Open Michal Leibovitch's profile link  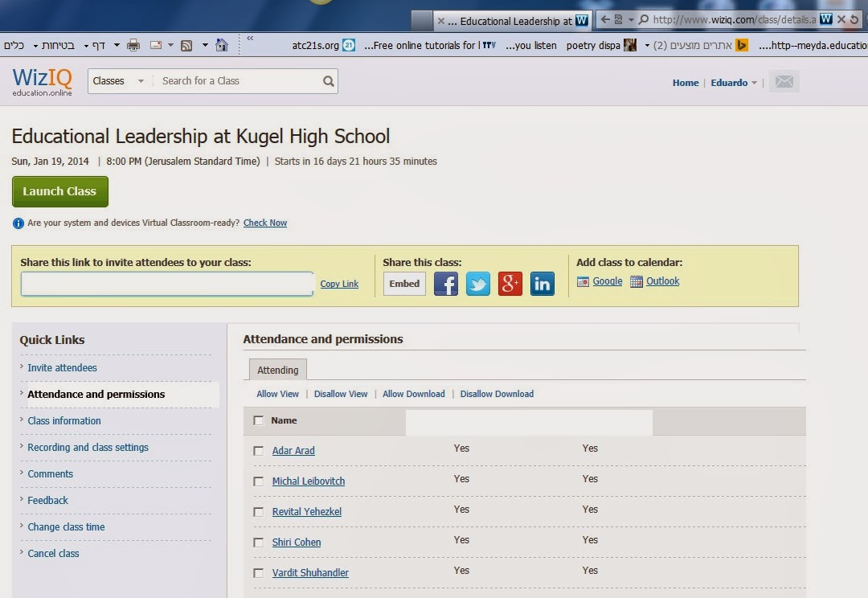click(x=309, y=481)
